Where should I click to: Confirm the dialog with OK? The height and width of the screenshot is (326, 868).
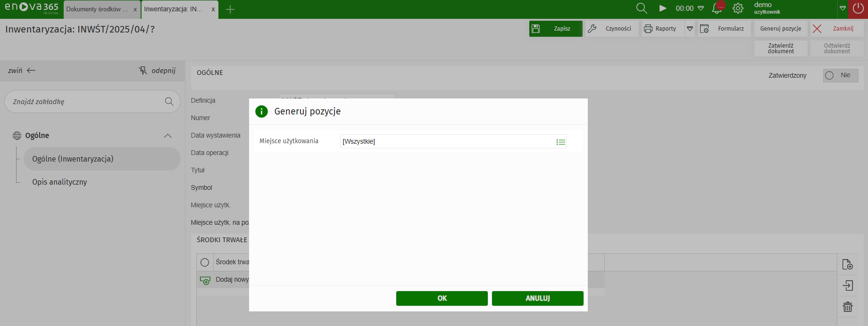coord(442,298)
